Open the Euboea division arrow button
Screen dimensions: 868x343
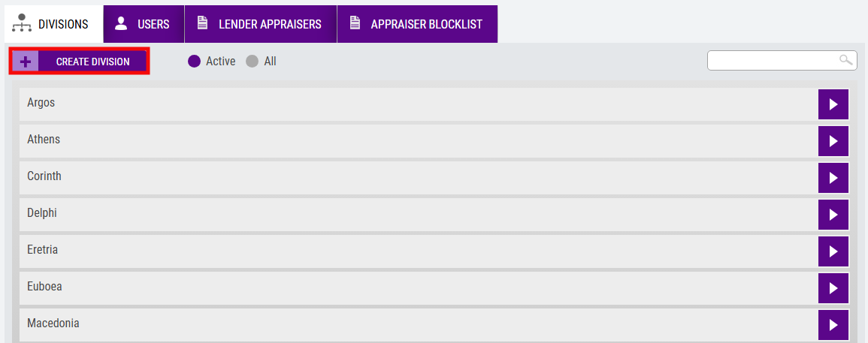coord(833,288)
